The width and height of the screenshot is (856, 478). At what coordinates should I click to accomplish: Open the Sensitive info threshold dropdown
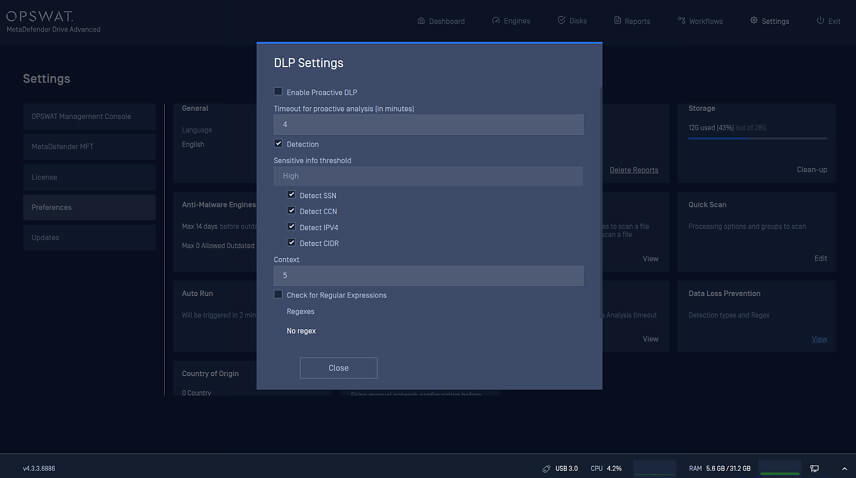[428, 176]
